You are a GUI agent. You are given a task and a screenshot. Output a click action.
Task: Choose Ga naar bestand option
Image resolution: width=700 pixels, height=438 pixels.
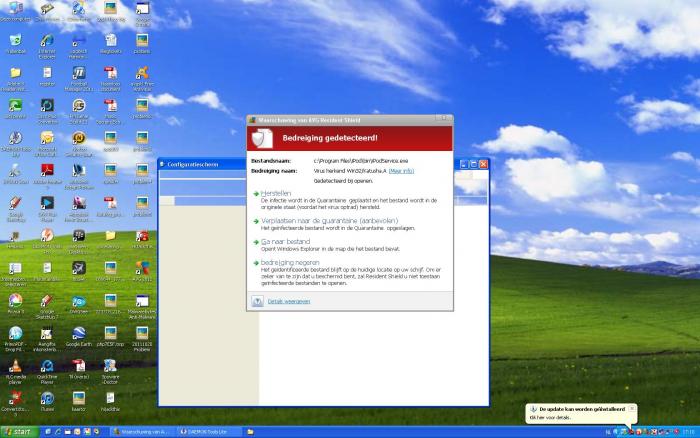pyautogui.click(x=285, y=242)
